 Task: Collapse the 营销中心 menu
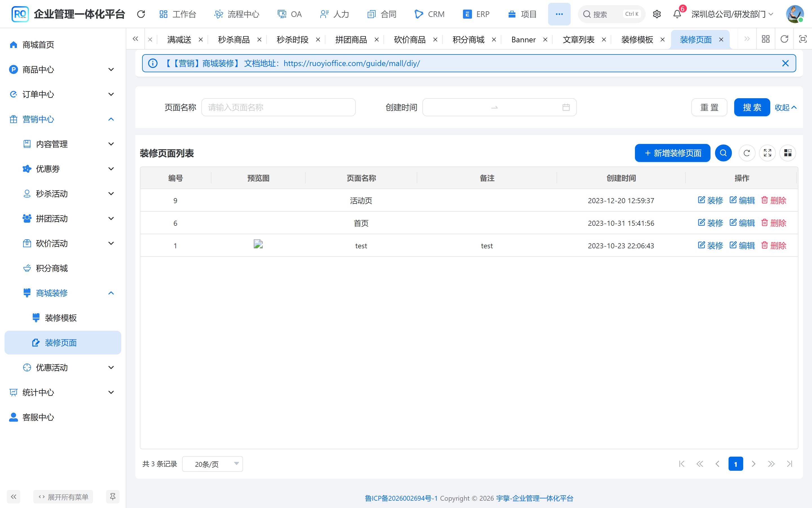point(63,119)
